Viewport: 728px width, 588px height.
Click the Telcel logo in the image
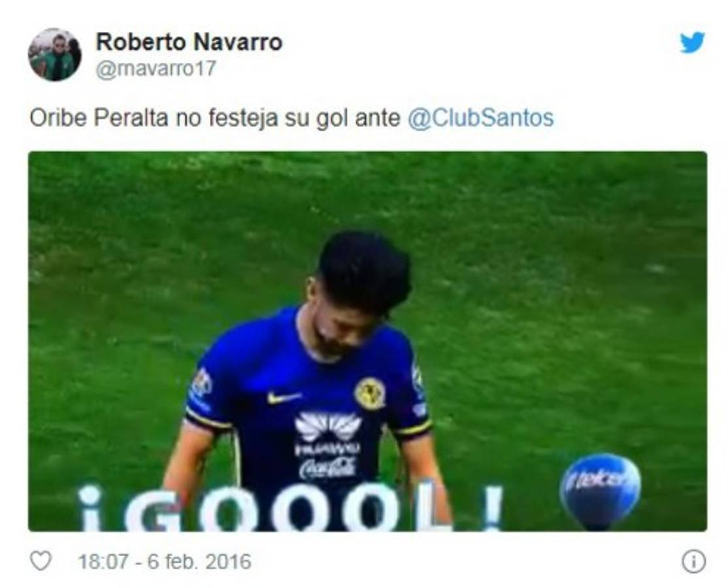coord(600,485)
